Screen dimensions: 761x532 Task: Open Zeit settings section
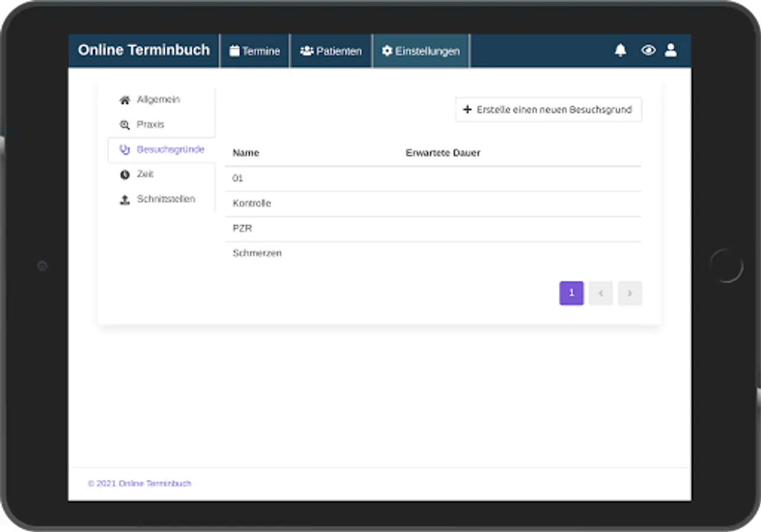(161, 174)
